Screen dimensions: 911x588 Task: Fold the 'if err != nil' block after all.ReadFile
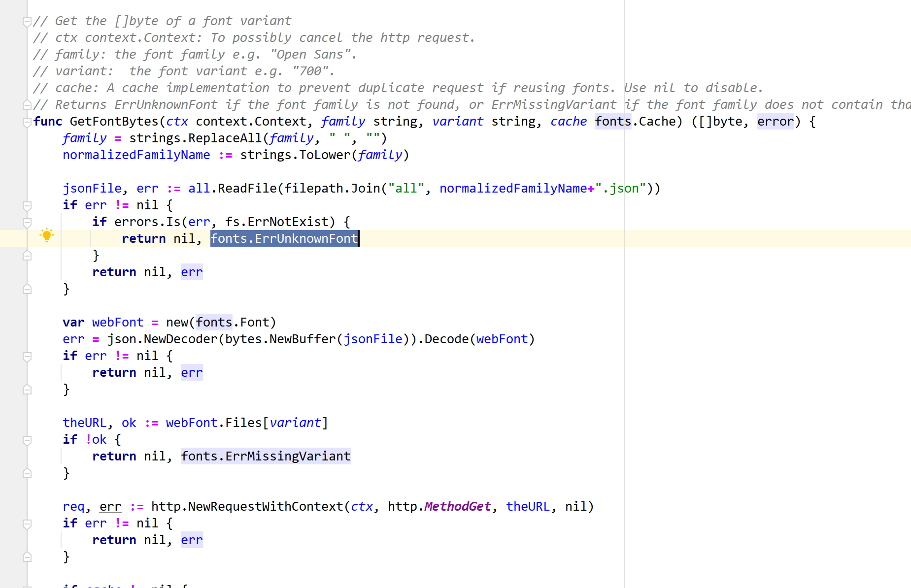[27, 205]
